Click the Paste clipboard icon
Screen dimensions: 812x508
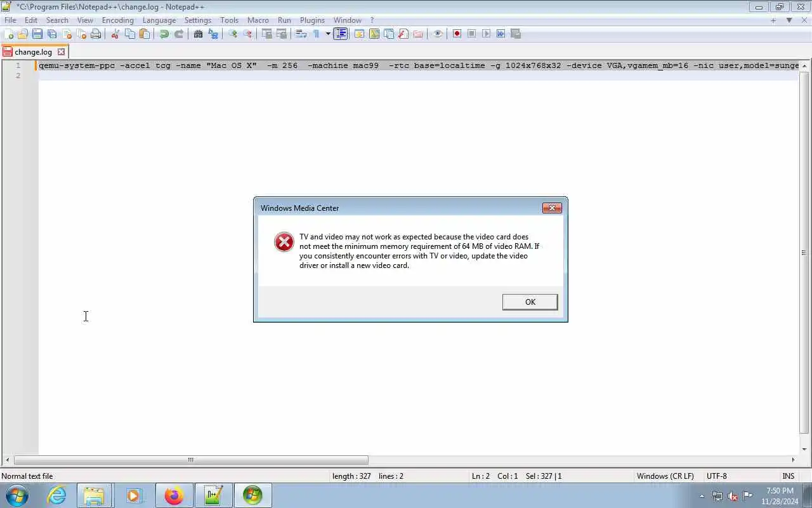coord(145,34)
